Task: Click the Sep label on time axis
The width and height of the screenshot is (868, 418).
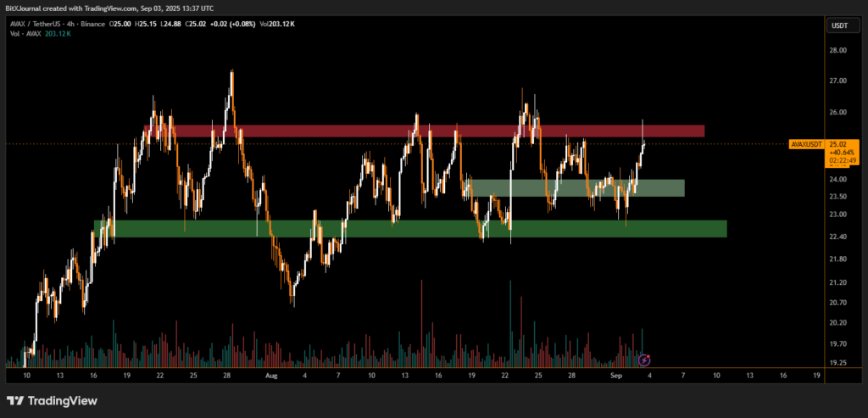Action: pyautogui.click(x=618, y=374)
